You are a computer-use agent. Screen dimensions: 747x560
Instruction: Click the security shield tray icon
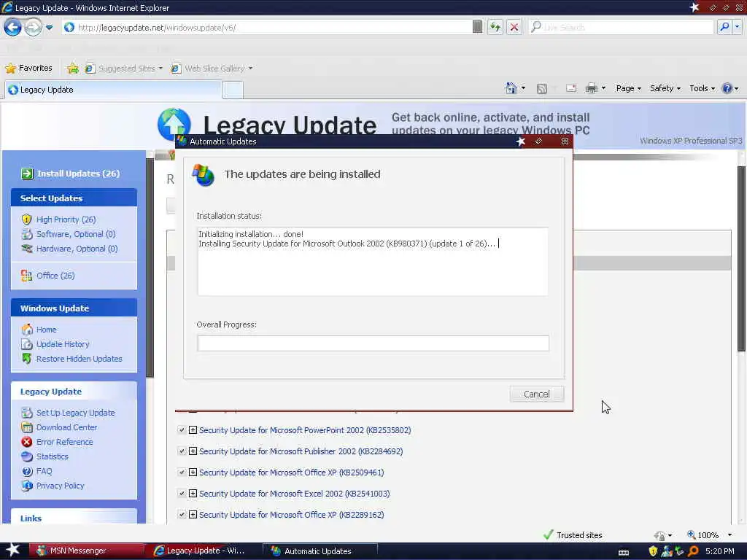(653, 551)
